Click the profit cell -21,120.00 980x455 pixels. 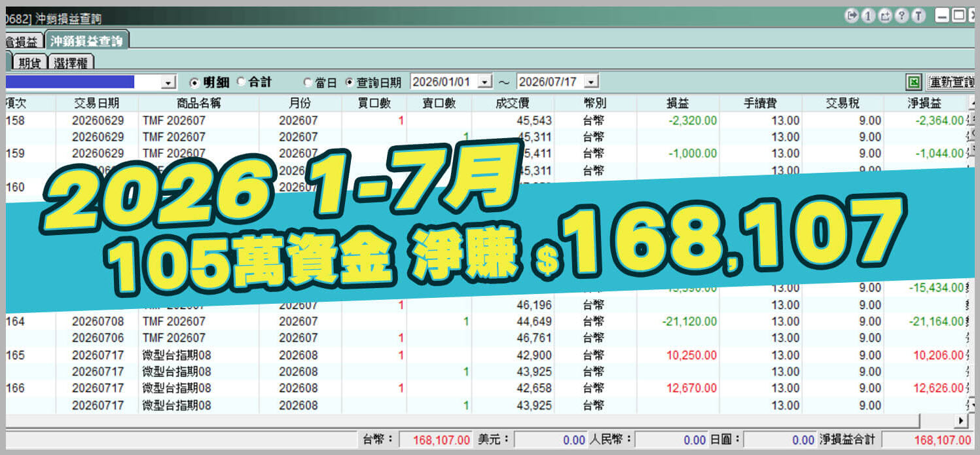coord(689,321)
